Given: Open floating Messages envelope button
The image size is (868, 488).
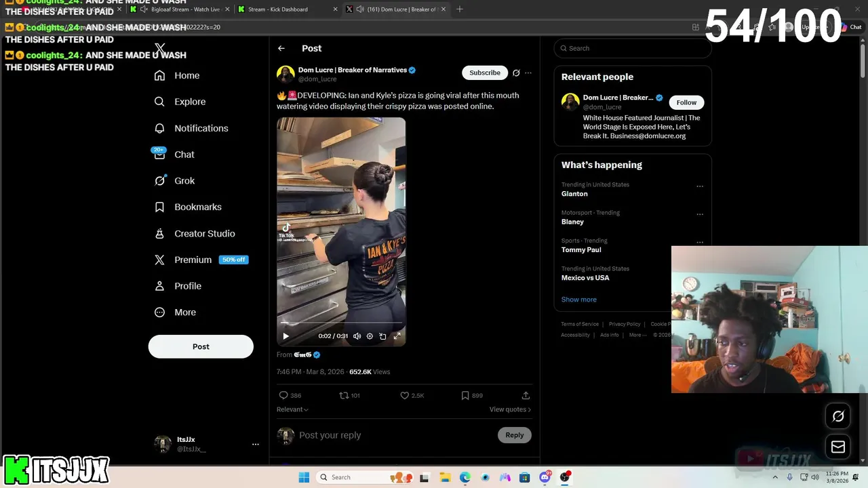Looking at the screenshot, I should [x=838, y=447].
